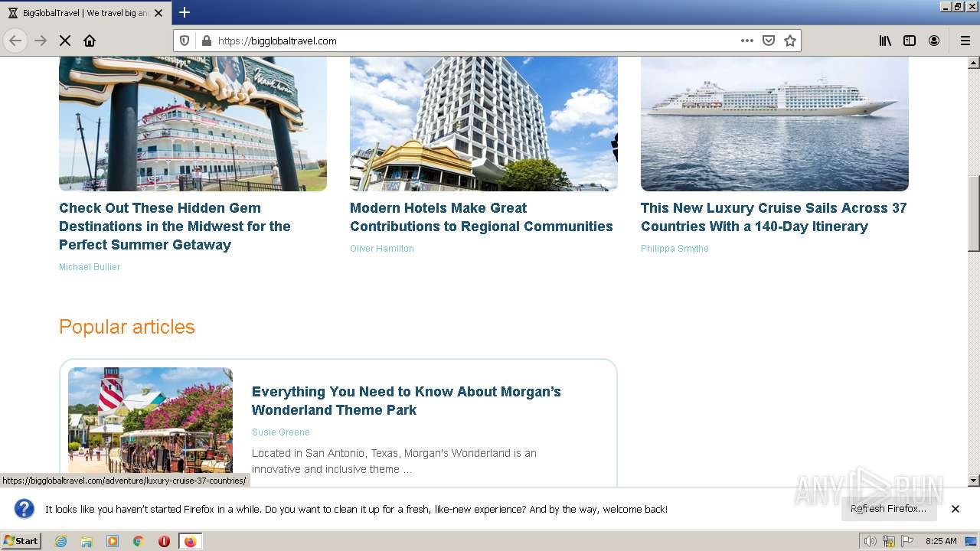This screenshot has width=980, height=551.
Task: Select the BigGlobalTravel tab
Action: [85, 13]
